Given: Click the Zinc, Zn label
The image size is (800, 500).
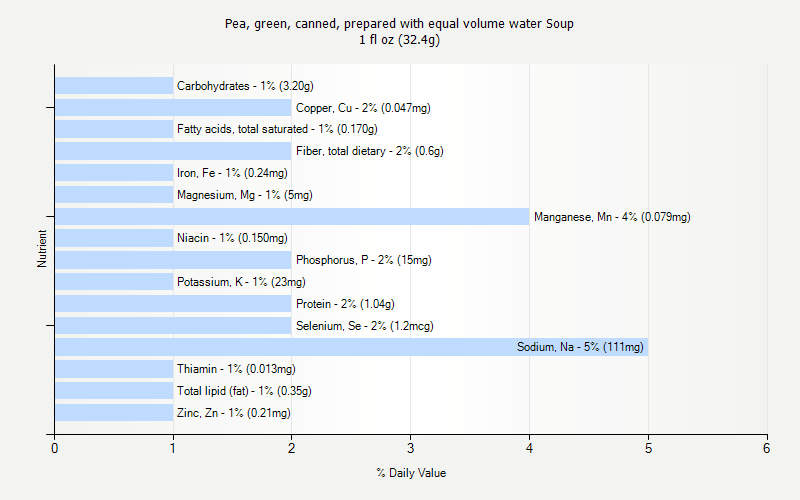Looking at the screenshot, I should [x=234, y=413].
